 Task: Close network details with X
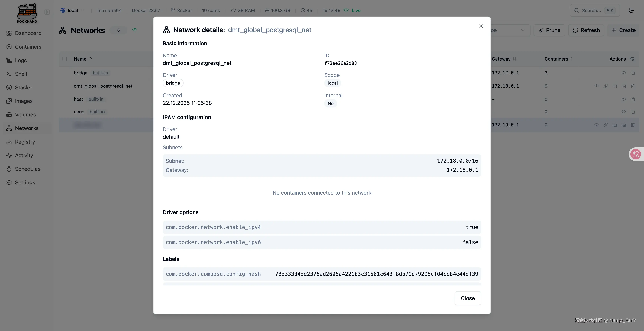point(481,26)
